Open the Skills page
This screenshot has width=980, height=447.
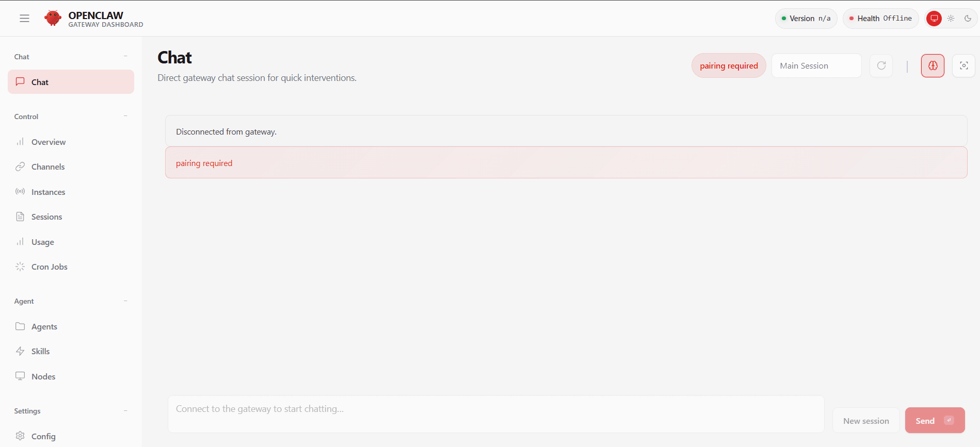40,351
